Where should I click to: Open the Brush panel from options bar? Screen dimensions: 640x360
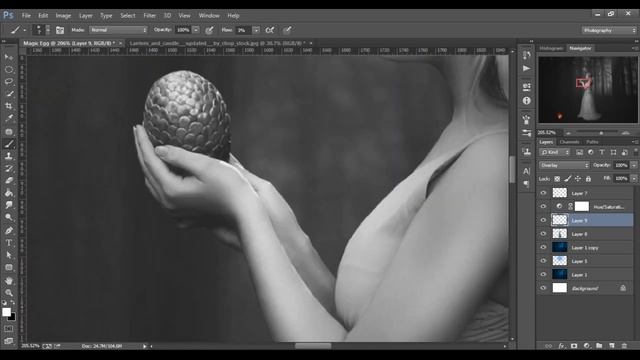point(60,30)
